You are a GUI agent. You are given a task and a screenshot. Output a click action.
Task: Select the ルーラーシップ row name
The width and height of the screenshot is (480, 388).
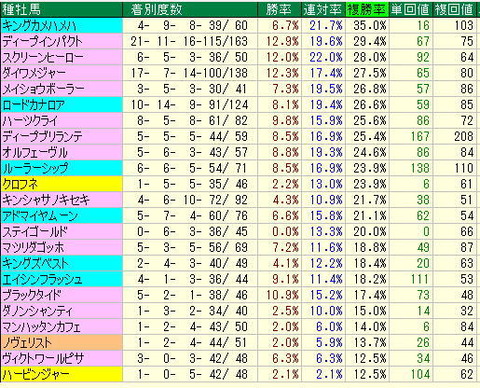[x=35, y=168]
